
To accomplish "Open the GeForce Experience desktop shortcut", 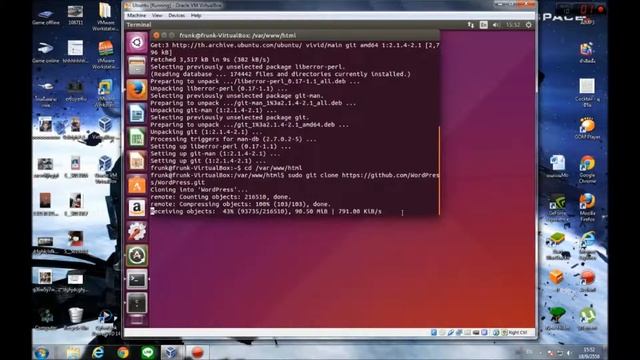I will (x=557, y=207).
